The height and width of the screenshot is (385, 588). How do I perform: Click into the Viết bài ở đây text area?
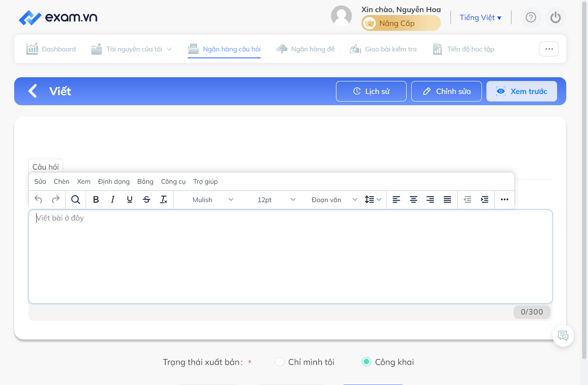coord(290,256)
